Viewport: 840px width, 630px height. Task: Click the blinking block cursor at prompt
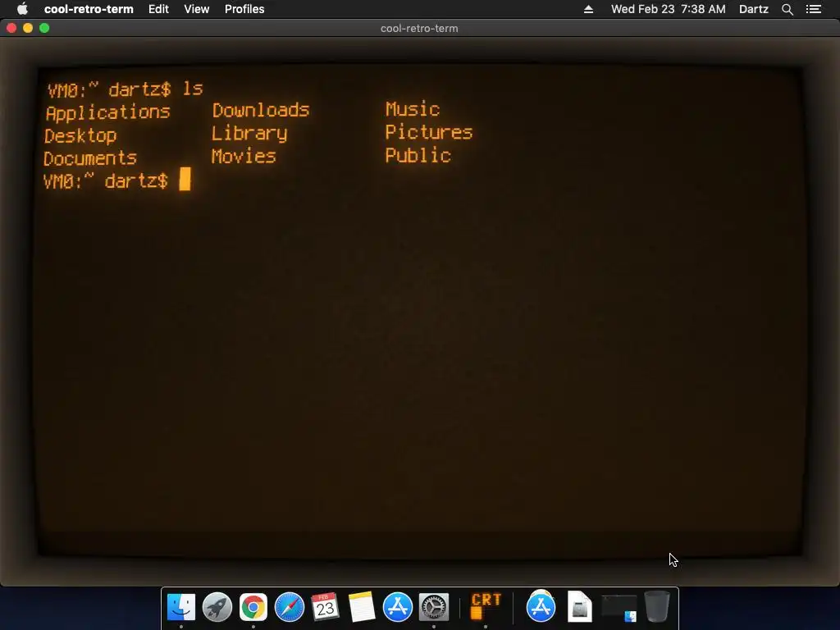[185, 179]
